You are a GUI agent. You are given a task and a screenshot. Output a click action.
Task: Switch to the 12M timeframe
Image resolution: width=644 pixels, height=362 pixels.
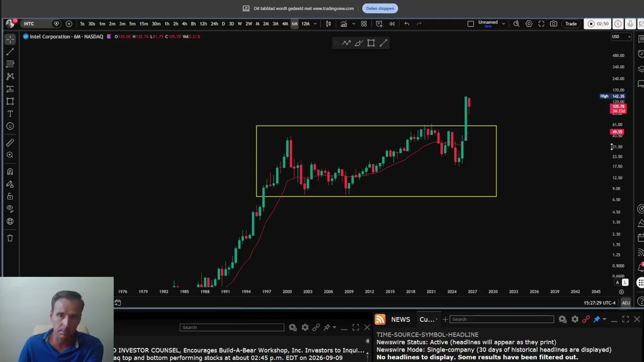[x=305, y=24]
